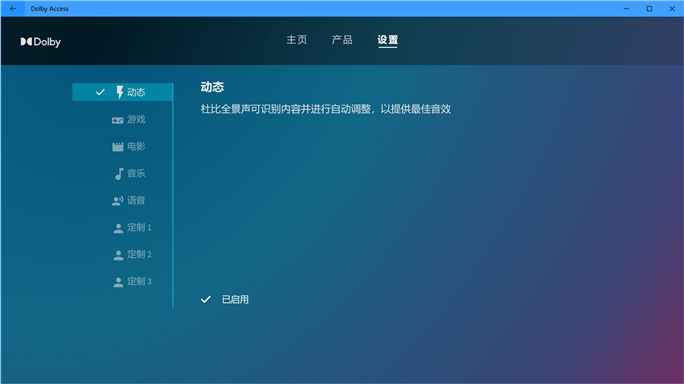Open the 定制 2 profile label

pyautogui.click(x=139, y=254)
